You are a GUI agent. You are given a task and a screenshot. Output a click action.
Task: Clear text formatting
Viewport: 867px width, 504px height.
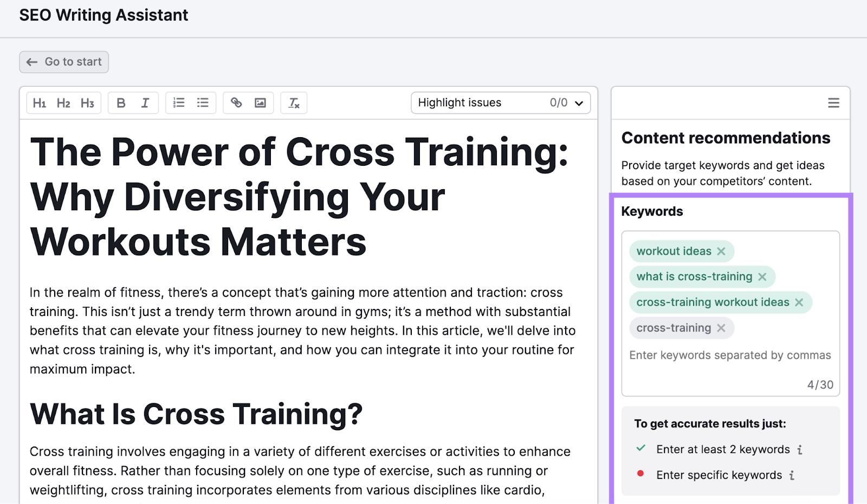(294, 103)
